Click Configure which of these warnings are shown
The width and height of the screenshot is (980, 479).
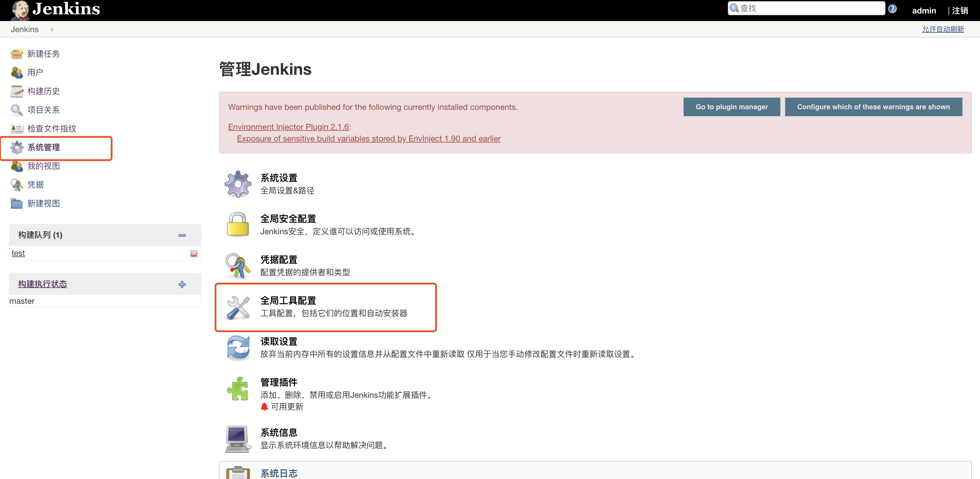coord(873,107)
